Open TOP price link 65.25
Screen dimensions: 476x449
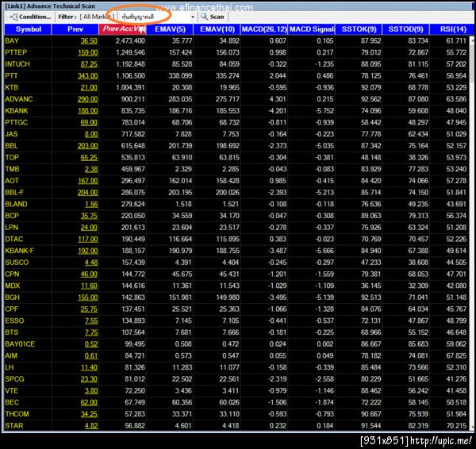(89, 158)
